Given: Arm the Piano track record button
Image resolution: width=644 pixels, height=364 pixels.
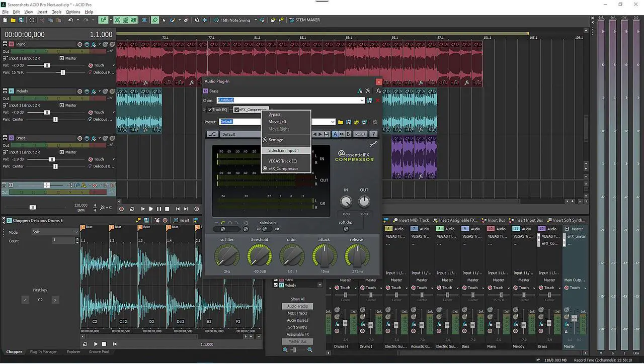Looking at the screenshot, I should [x=79, y=44].
